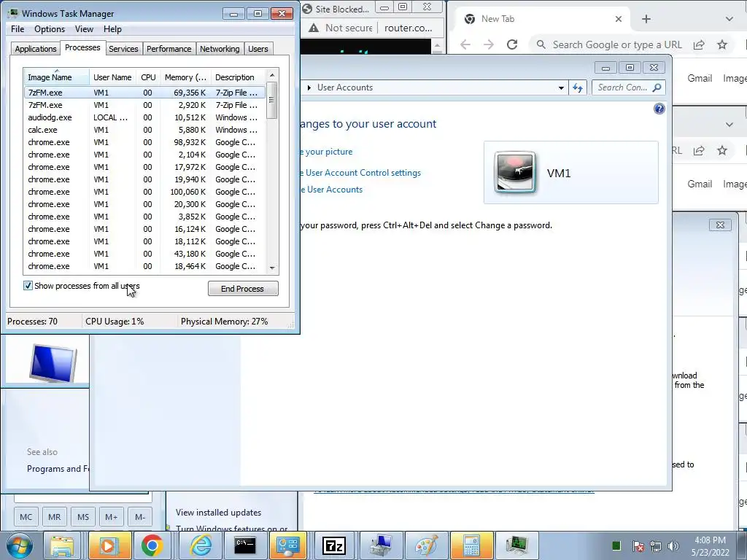Open View installed updates link

[218, 513]
